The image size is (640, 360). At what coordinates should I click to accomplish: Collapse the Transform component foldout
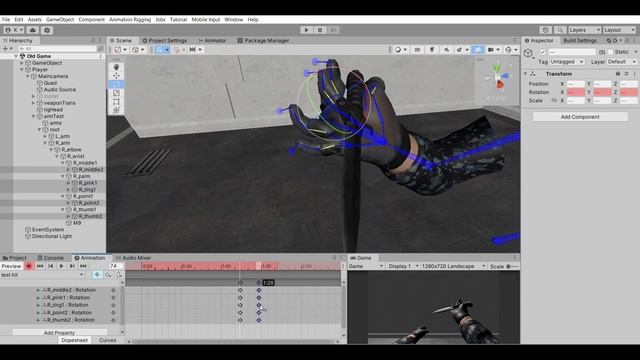[x=526, y=74]
